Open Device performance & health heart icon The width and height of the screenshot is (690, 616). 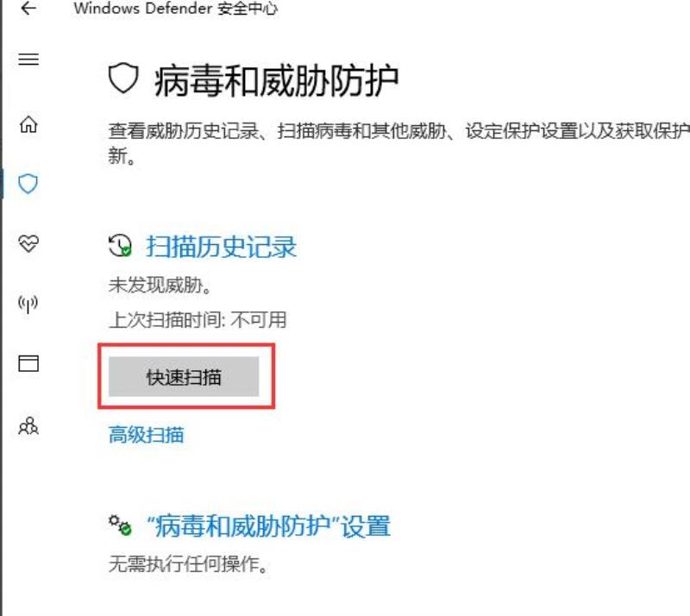point(28,243)
